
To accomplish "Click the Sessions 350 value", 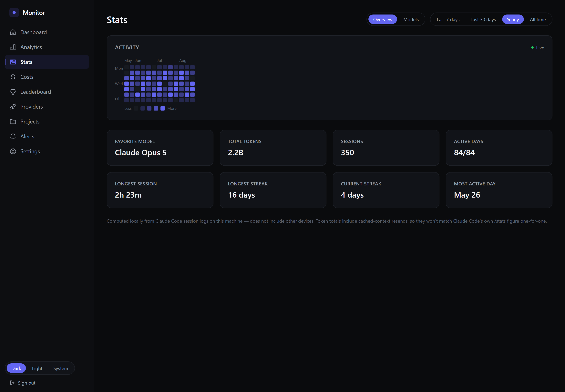I will pyautogui.click(x=347, y=152).
